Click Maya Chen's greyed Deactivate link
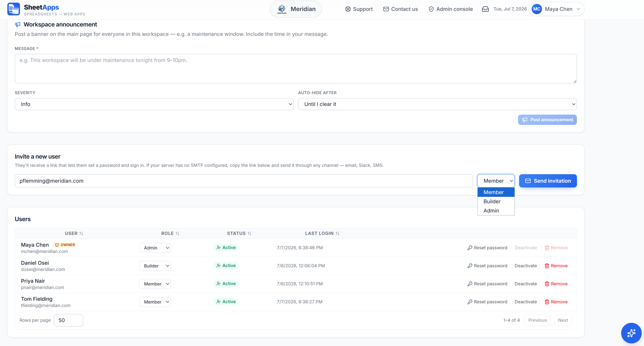 pyautogui.click(x=526, y=248)
